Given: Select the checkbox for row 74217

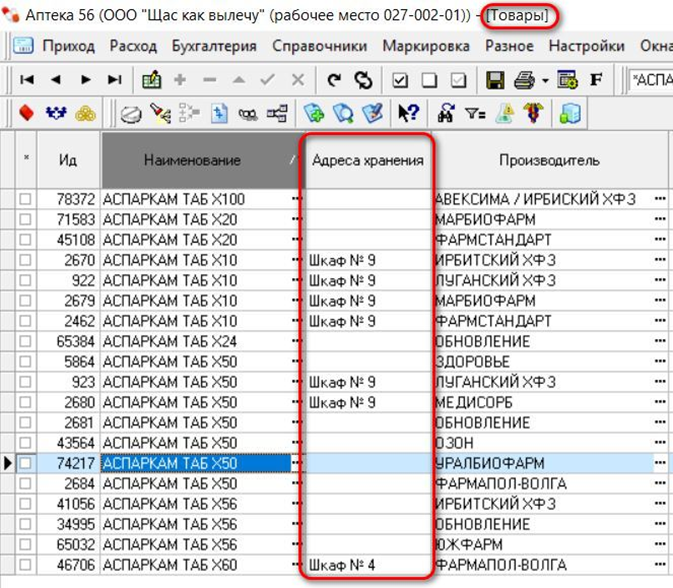Looking at the screenshot, I should (25, 463).
